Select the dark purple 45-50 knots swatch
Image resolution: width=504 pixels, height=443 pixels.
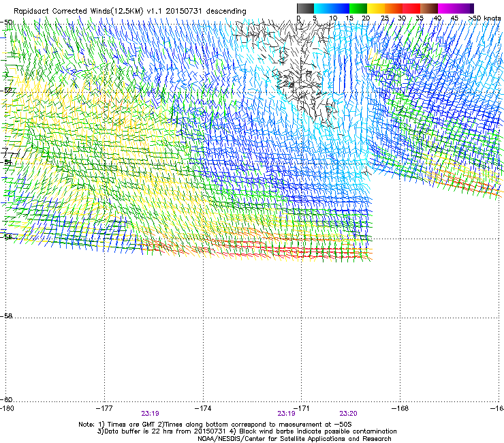pos(464,8)
